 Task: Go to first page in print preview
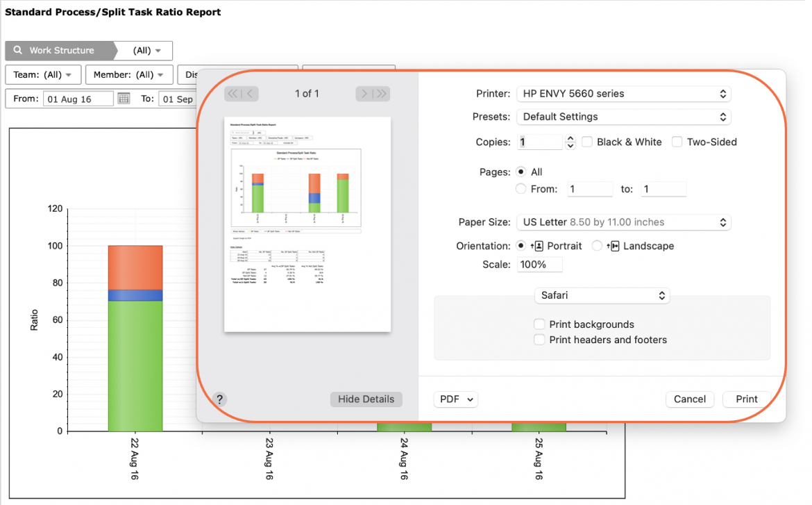[x=233, y=94]
